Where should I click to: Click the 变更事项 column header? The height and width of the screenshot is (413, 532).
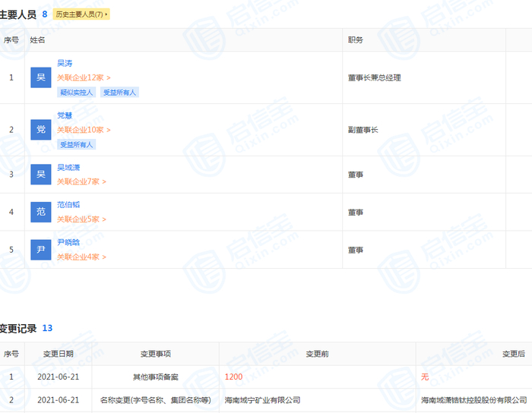point(156,354)
